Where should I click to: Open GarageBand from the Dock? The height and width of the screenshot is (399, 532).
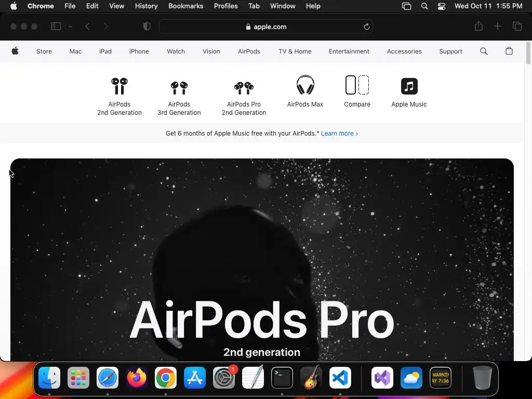pyautogui.click(x=311, y=378)
